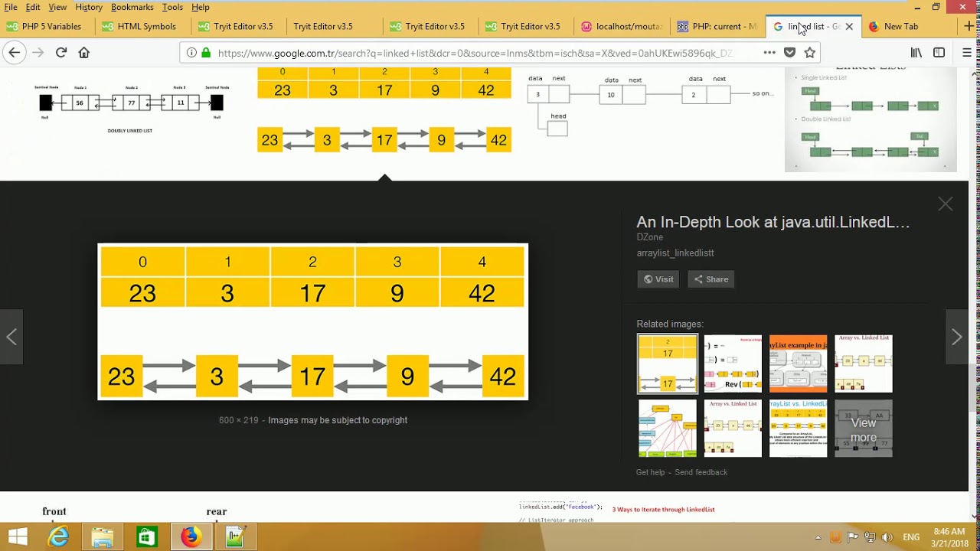
Task: Open the Firefox home page icon
Action: point(84,53)
